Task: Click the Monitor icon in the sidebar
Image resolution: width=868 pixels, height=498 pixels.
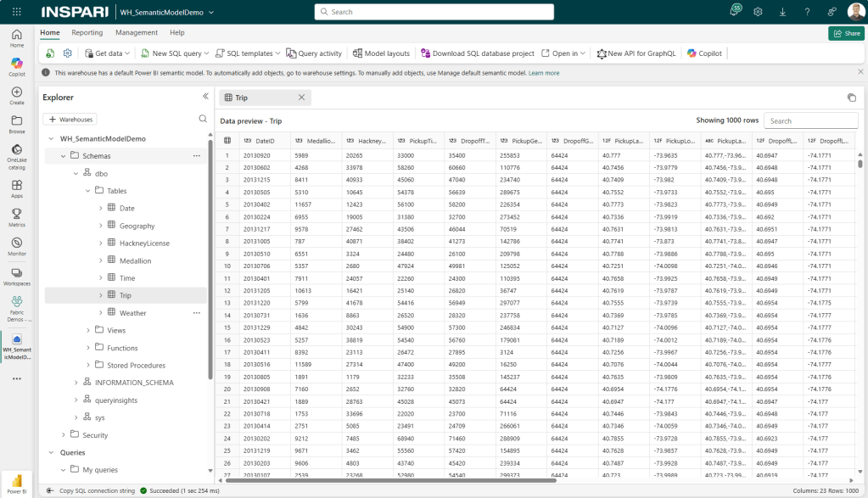Action: click(x=17, y=245)
